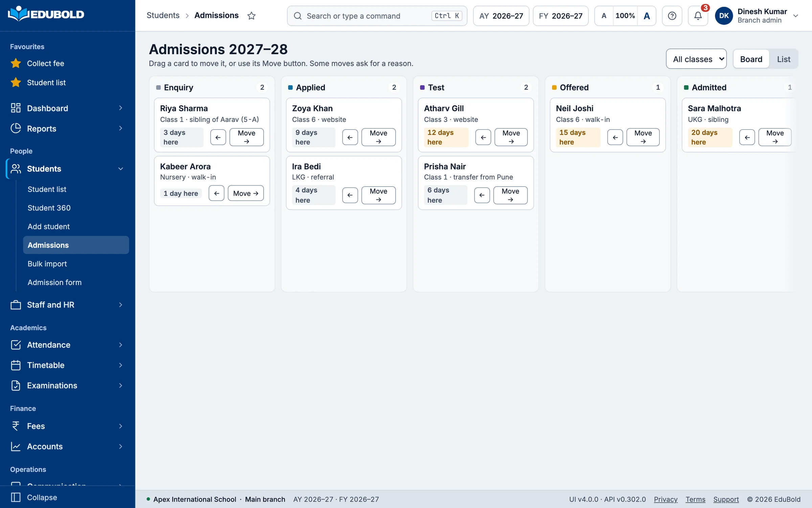The image size is (812, 508).
Task: Click the search or command field
Action: tap(377, 16)
